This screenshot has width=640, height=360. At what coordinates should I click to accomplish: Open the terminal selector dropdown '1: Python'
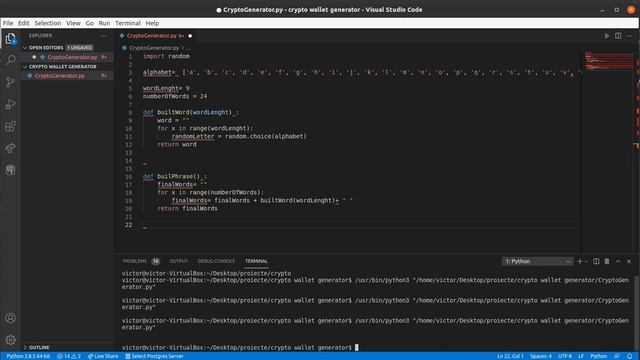point(537,261)
